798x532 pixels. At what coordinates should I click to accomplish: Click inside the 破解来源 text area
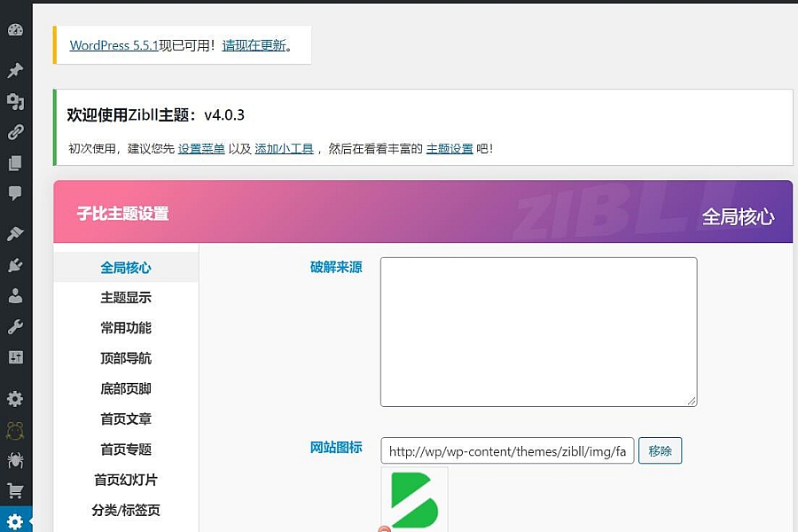[538, 332]
